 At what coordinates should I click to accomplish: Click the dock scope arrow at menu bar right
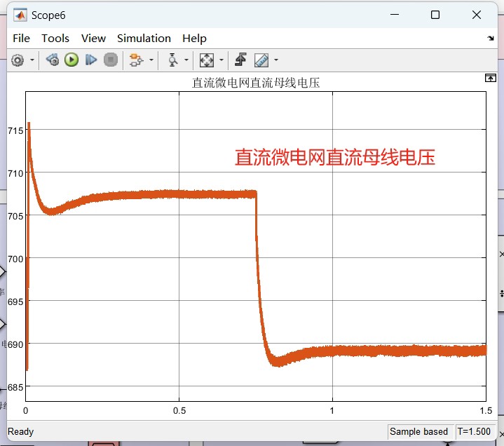click(491, 39)
